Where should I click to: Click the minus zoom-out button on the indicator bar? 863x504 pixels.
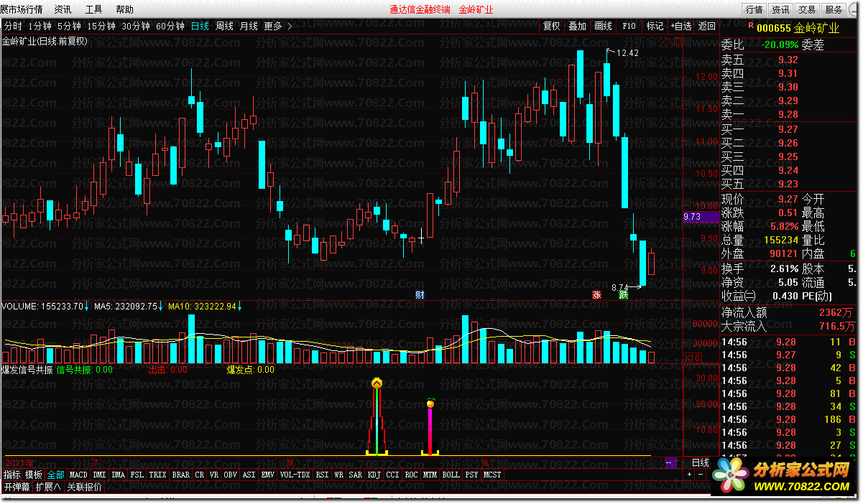pos(701,475)
